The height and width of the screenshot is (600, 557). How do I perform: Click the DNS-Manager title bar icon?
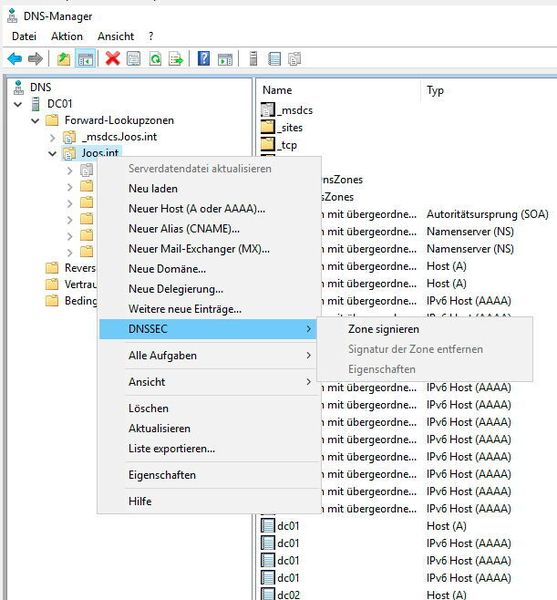pyautogui.click(x=13, y=16)
